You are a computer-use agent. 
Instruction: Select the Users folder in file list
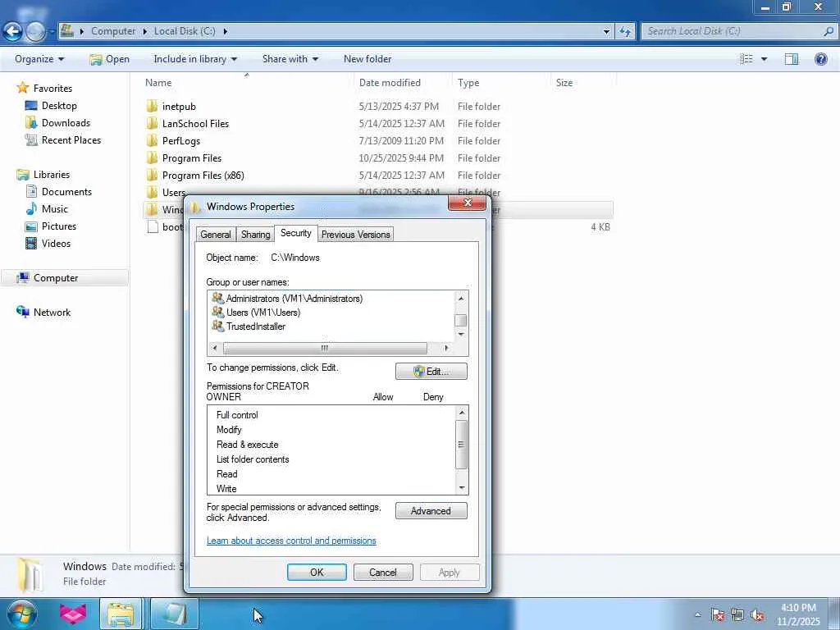click(x=174, y=192)
